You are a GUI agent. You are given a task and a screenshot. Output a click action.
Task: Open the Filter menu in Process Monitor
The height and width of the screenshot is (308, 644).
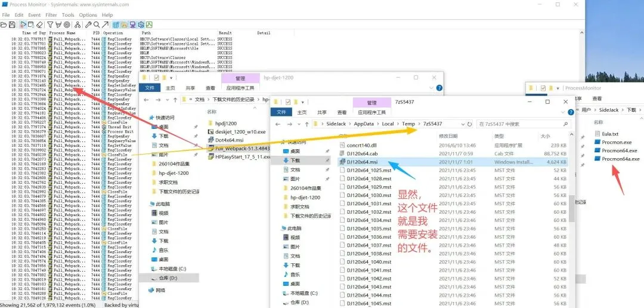coord(51,15)
